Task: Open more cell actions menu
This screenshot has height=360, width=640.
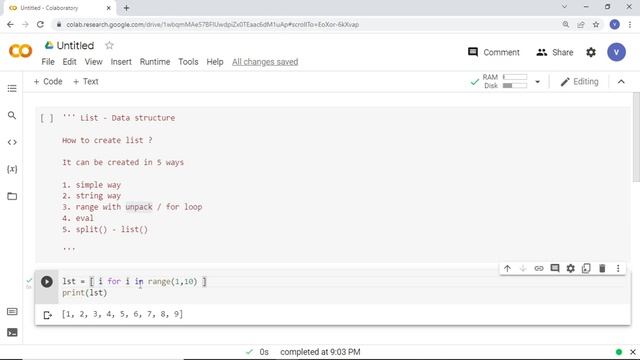Action: pyautogui.click(x=618, y=268)
